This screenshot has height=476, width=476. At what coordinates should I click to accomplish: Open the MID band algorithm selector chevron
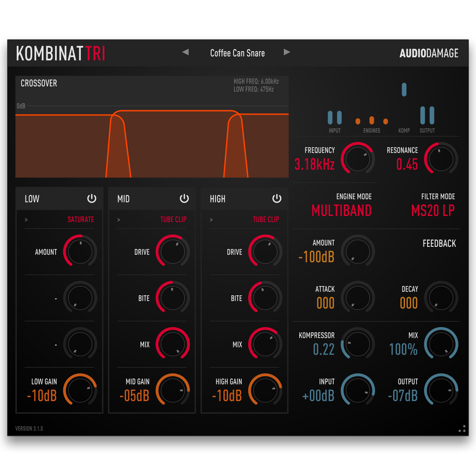[118, 219]
